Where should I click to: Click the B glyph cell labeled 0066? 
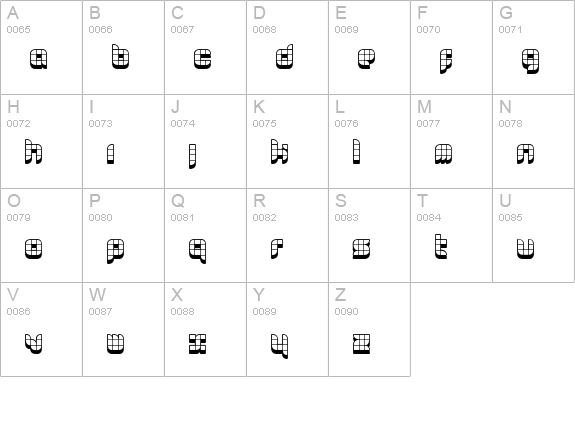[124, 47]
